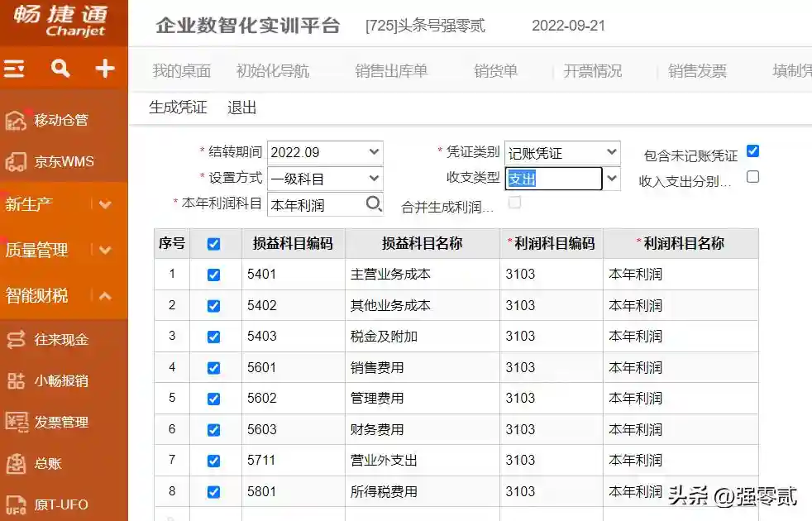Enable the 收入支出分别 checkbox
The width and height of the screenshot is (812, 521).
click(752, 177)
